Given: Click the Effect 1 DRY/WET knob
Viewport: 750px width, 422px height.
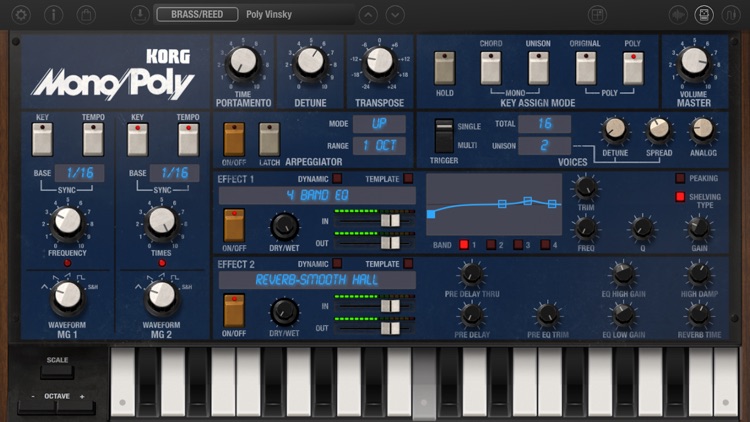Looking at the screenshot, I should (x=284, y=227).
